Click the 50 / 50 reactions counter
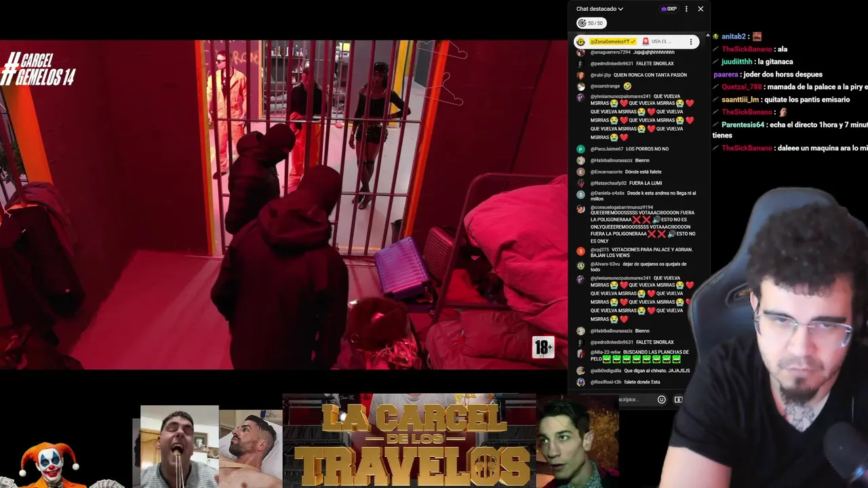 click(590, 23)
